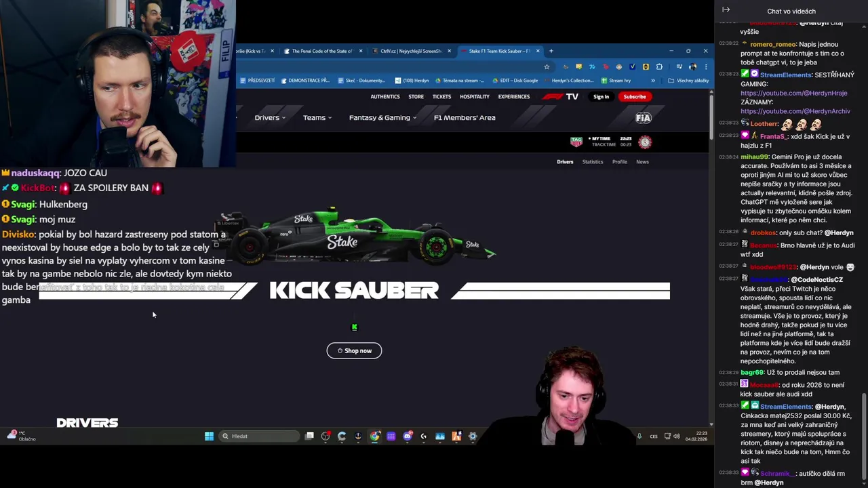Open the Settings gear on the taskbar

click(473, 436)
